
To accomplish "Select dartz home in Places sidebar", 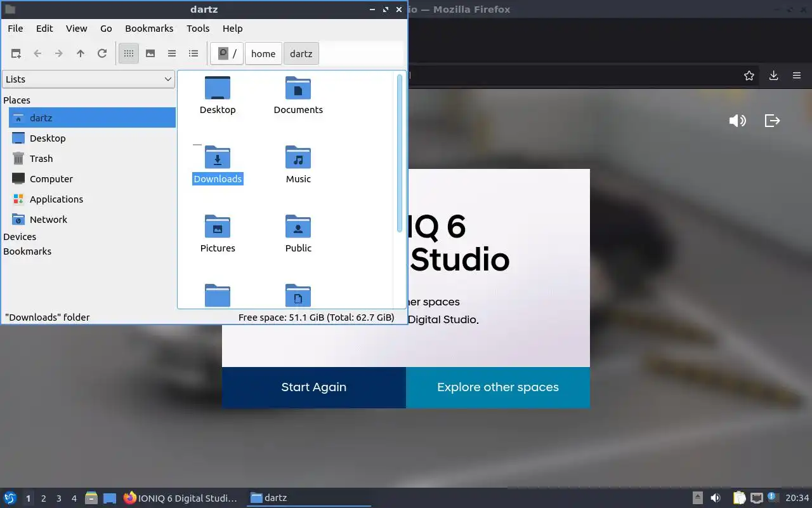I will pos(92,118).
